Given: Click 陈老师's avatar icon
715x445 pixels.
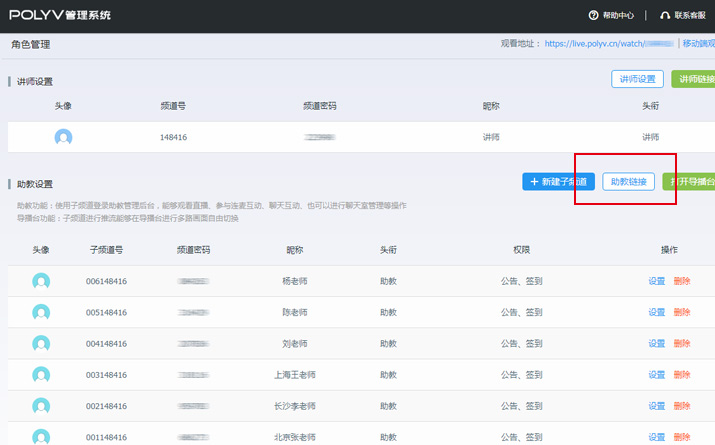Looking at the screenshot, I should tap(41, 313).
